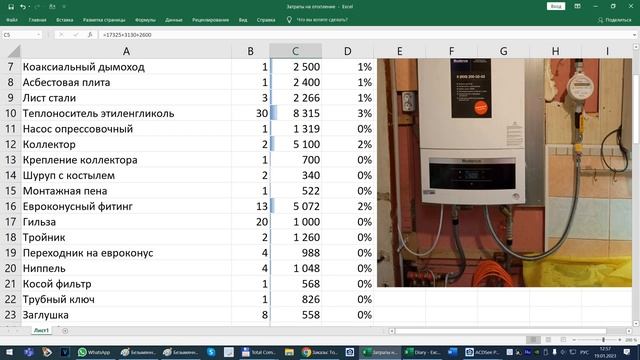Expand the formula bar with chevron
The width and height of the screenshot is (640, 360).
coord(634,35)
